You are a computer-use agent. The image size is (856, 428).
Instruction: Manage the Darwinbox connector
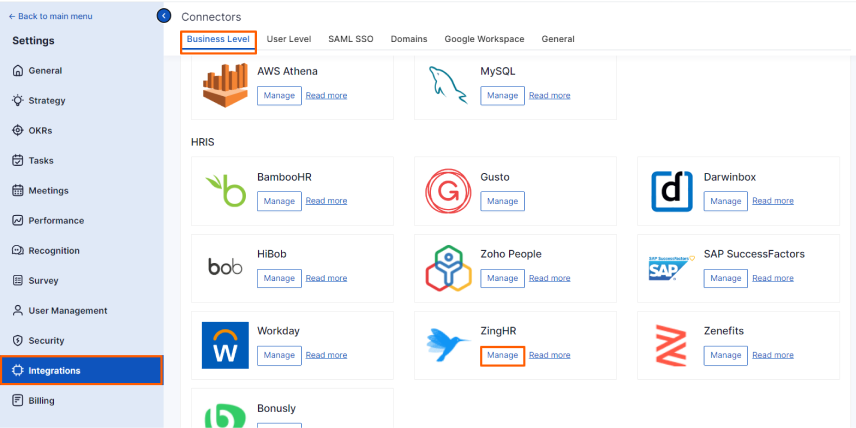(x=726, y=201)
